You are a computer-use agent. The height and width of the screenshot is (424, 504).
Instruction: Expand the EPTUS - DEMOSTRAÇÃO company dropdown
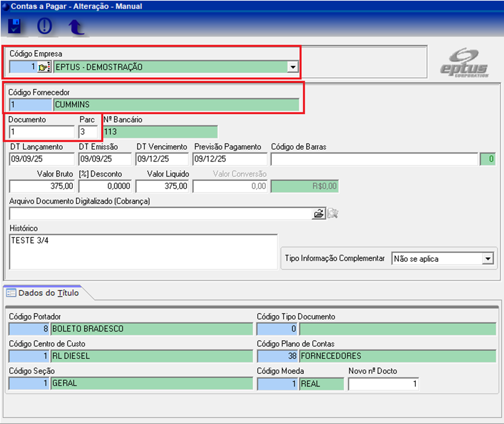(x=293, y=67)
